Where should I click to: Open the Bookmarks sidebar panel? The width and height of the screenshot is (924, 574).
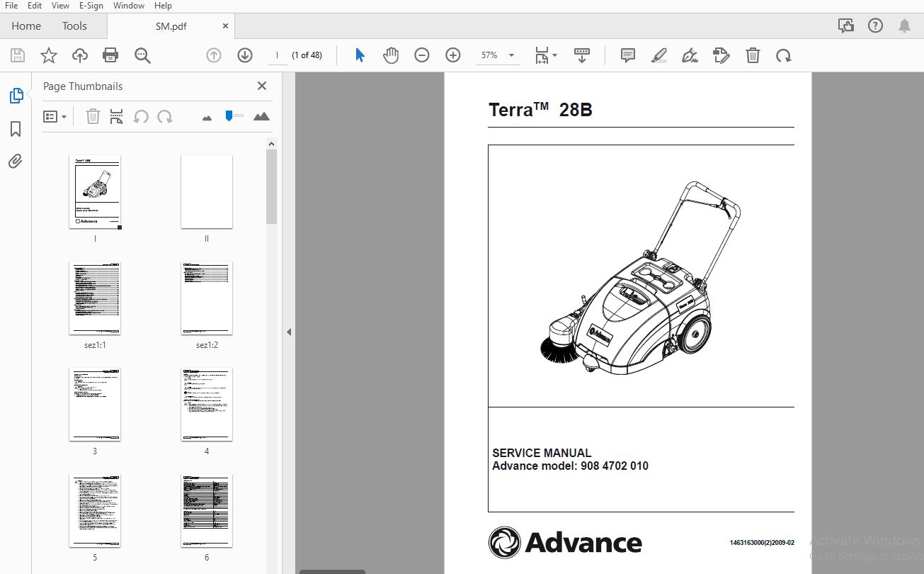pos(16,128)
